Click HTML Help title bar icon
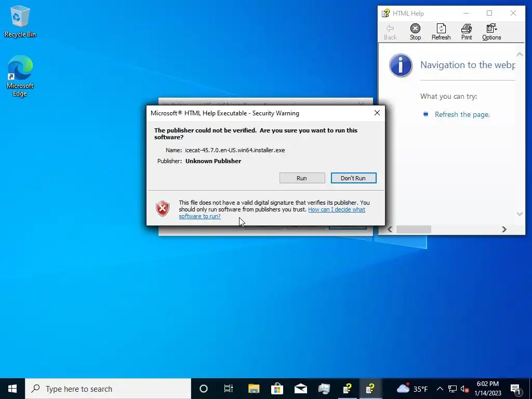Image resolution: width=532 pixels, height=399 pixels. pyautogui.click(x=386, y=13)
